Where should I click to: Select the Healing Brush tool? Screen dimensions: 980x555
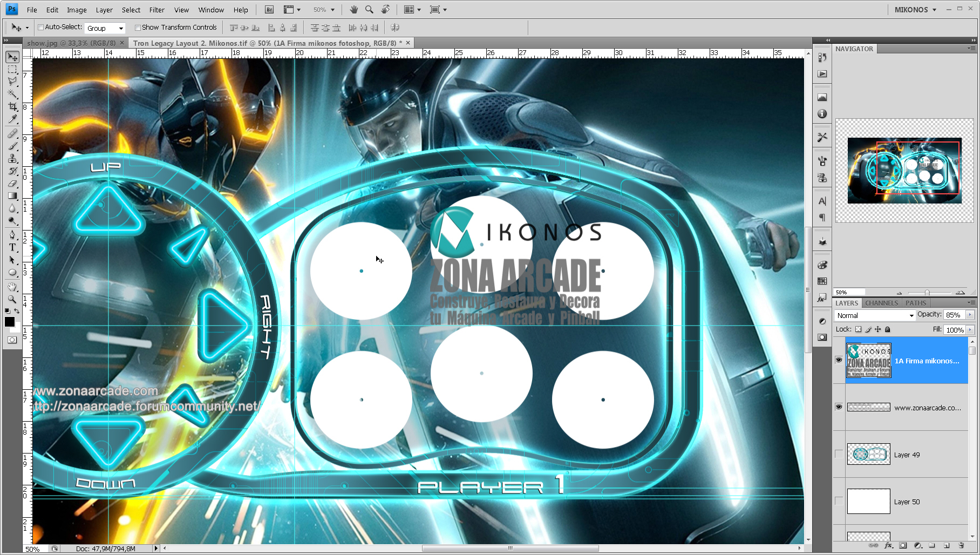(x=12, y=133)
